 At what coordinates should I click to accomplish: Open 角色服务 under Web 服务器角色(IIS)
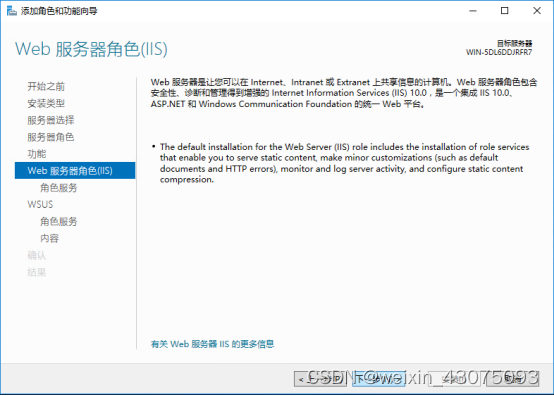tap(59, 188)
